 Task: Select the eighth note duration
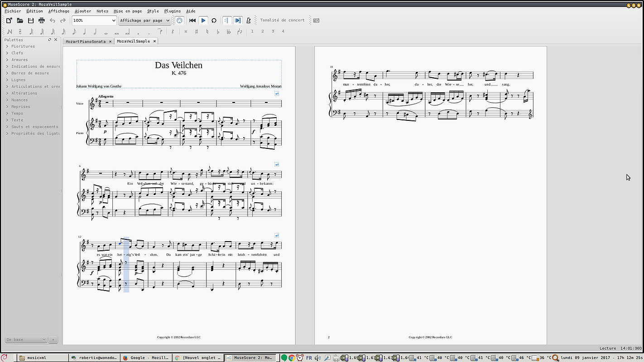pos(74,32)
